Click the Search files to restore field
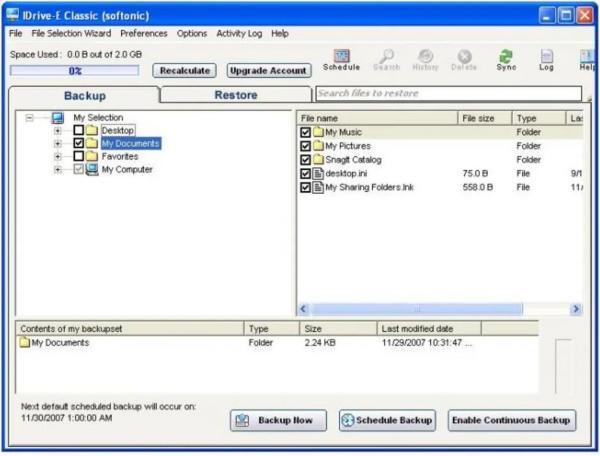 tap(448, 93)
